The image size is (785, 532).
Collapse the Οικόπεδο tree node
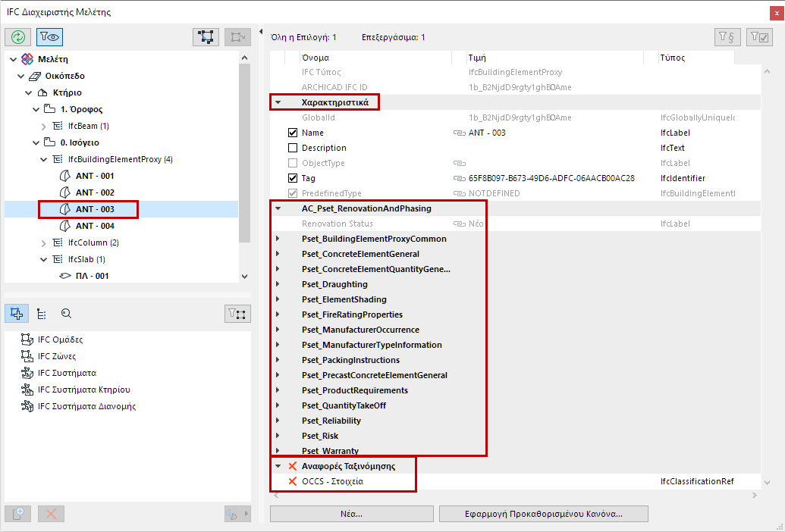(21, 76)
